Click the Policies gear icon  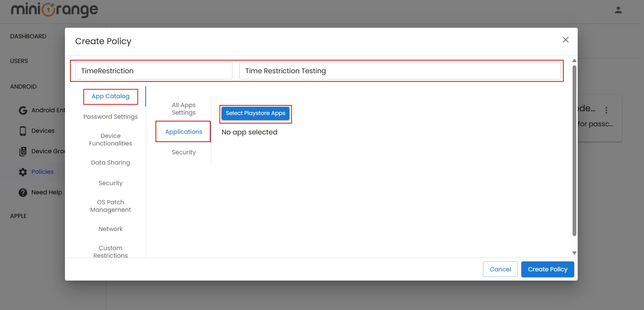23,172
